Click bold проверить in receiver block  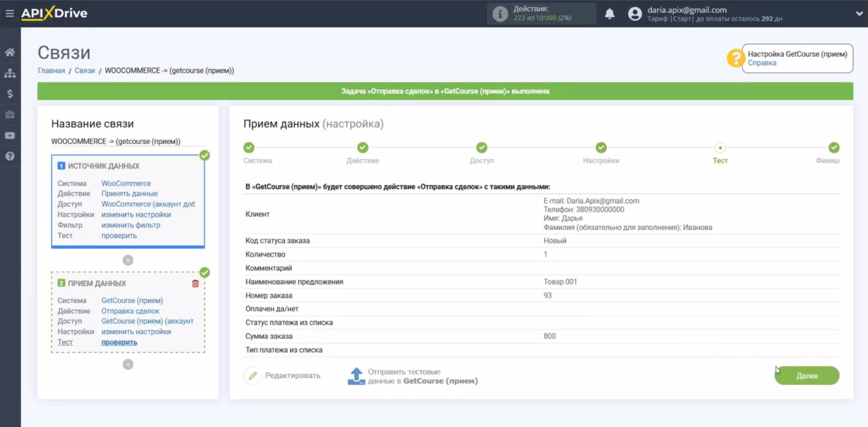pyautogui.click(x=119, y=342)
